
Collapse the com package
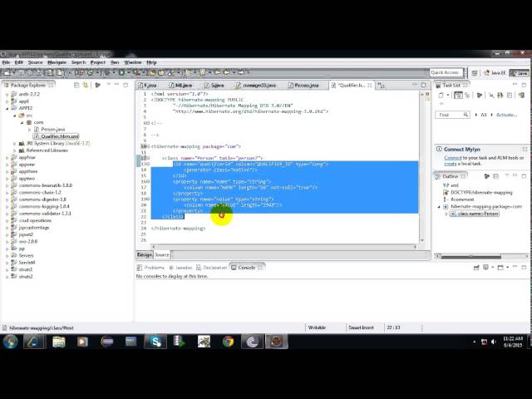tap(22, 122)
